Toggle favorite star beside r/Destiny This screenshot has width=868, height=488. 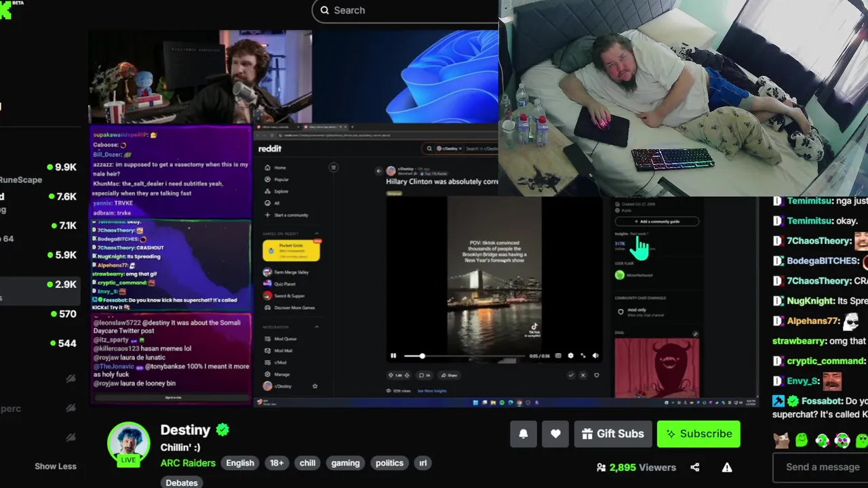click(x=315, y=386)
